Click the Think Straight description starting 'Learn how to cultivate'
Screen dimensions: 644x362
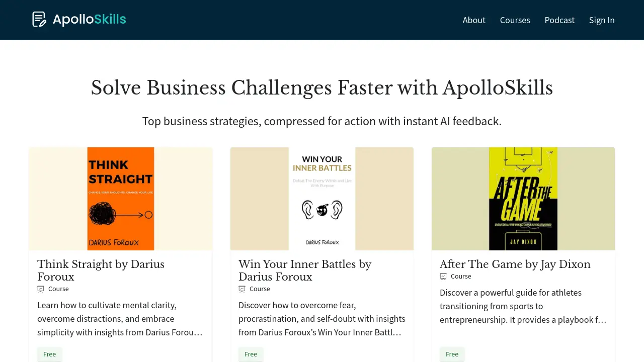pos(120,319)
